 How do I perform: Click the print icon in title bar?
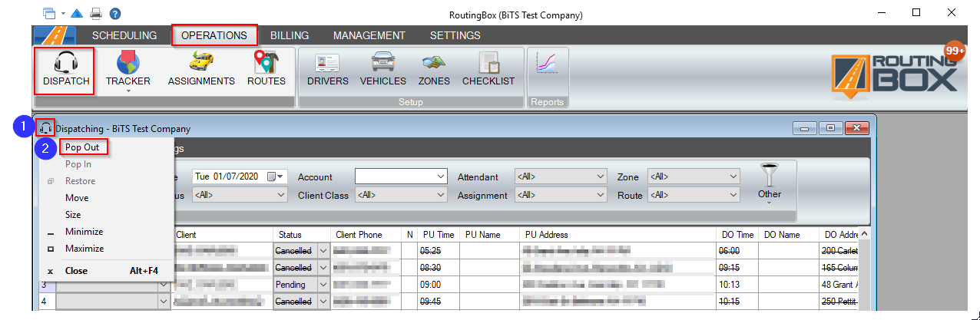(x=96, y=14)
